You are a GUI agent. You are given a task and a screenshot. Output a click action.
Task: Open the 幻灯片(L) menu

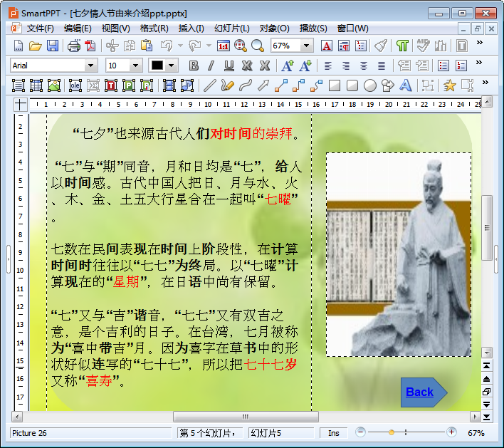coord(232,28)
